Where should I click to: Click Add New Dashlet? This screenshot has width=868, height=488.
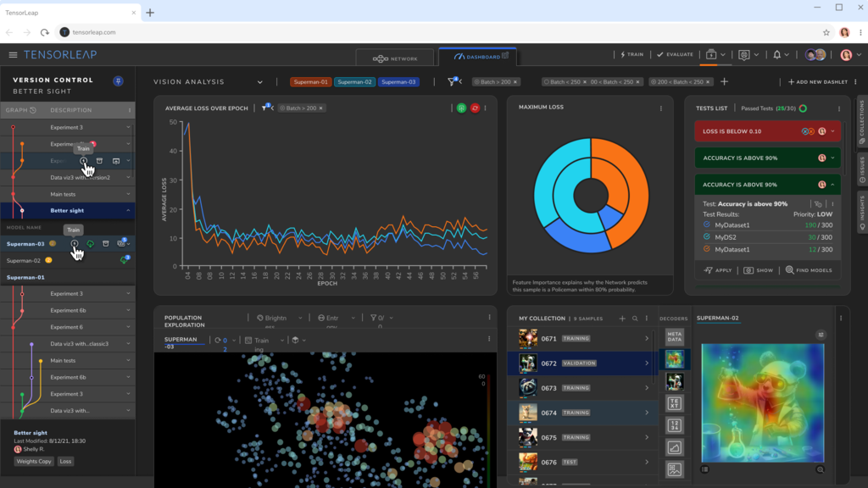tap(818, 82)
